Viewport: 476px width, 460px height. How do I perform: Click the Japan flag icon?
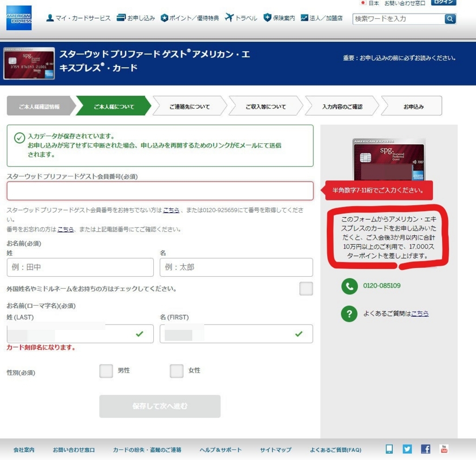(x=363, y=3)
